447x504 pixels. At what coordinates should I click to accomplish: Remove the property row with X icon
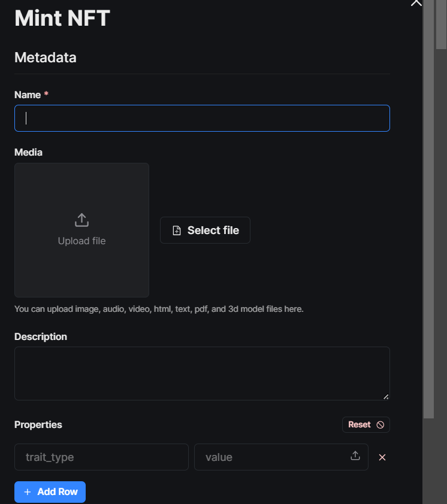pyautogui.click(x=382, y=457)
